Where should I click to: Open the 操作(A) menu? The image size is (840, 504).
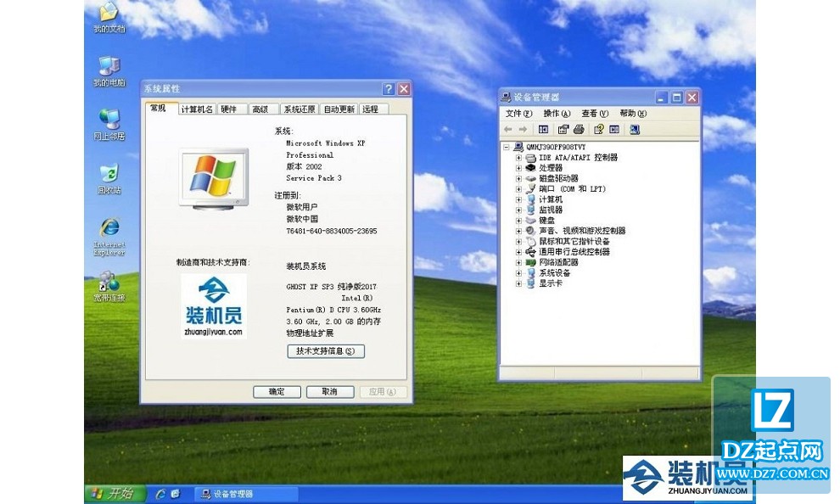pyautogui.click(x=557, y=114)
